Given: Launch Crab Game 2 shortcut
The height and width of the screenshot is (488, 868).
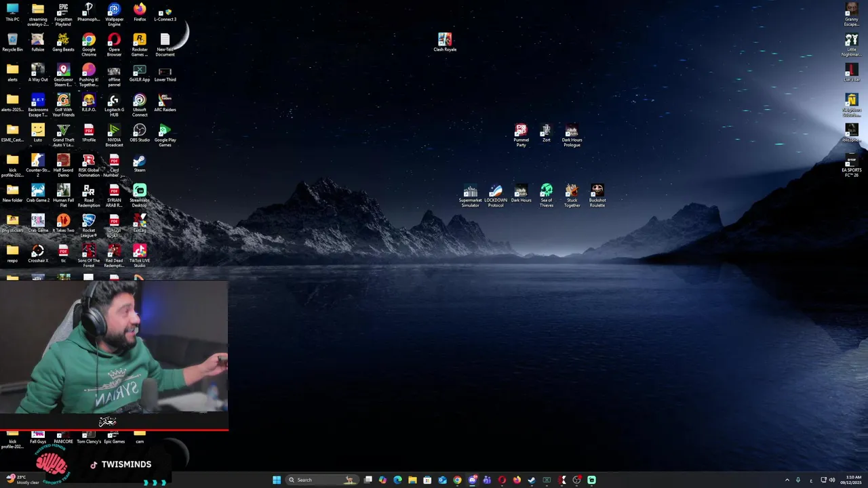Looking at the screenshot, I should point(38,193).
